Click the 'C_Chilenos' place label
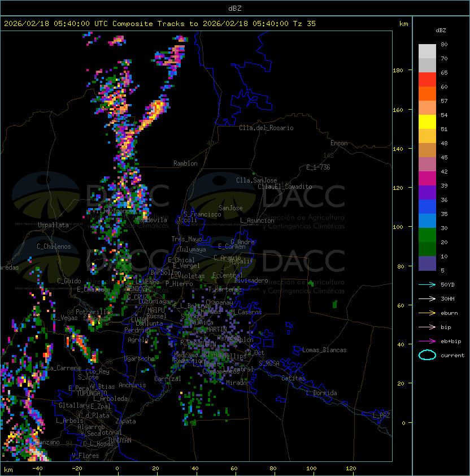This screenshot has height=476, width=470. (x=54, y=246)
